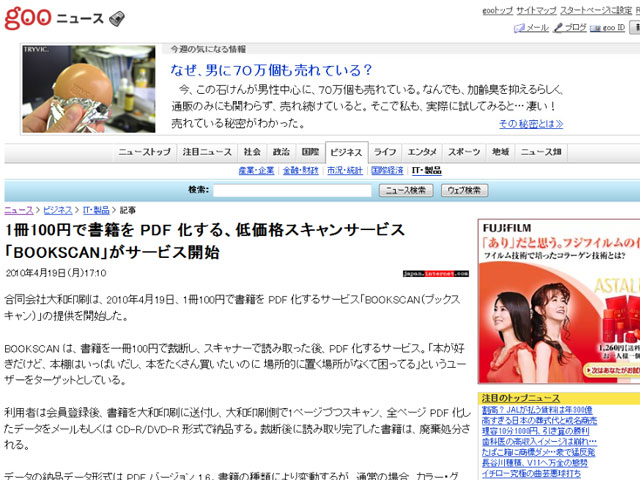Screen dimensions: 640x480
Task: Click the newspaper icon beside ニュース
Action: pos(117,19)
